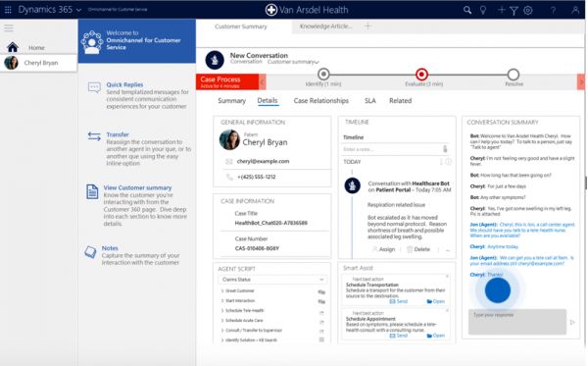Switch to the Case Relationships tab

pos(321,101)
